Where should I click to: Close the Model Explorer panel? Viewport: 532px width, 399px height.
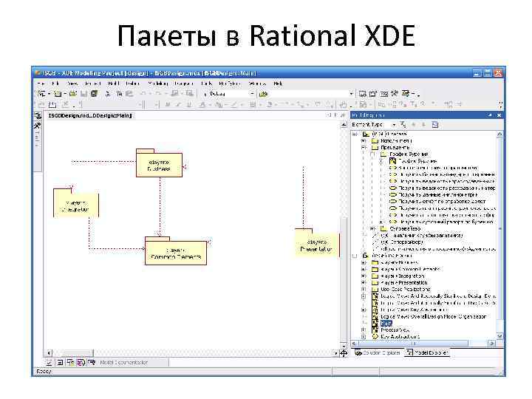499,115
